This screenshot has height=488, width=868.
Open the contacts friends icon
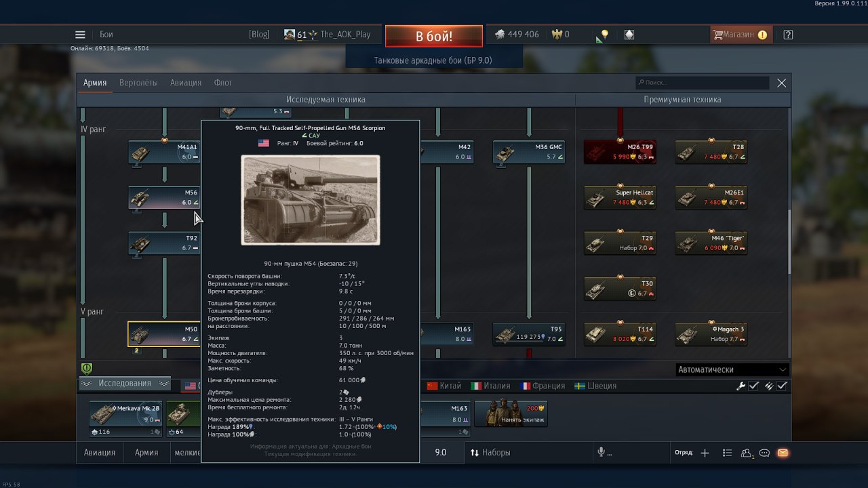click(x=747, y=453)
